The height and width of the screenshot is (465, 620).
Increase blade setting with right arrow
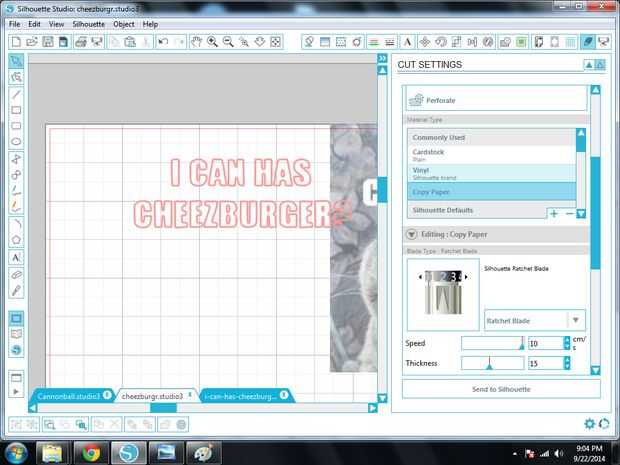[x=467, y=277]
